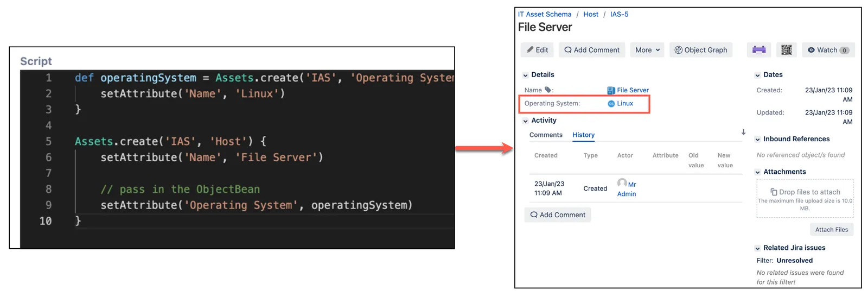Viewport: 868px width, 296px height.
Task: Click Mr Admin avatar in history
Action: click(x=622, y=183)
